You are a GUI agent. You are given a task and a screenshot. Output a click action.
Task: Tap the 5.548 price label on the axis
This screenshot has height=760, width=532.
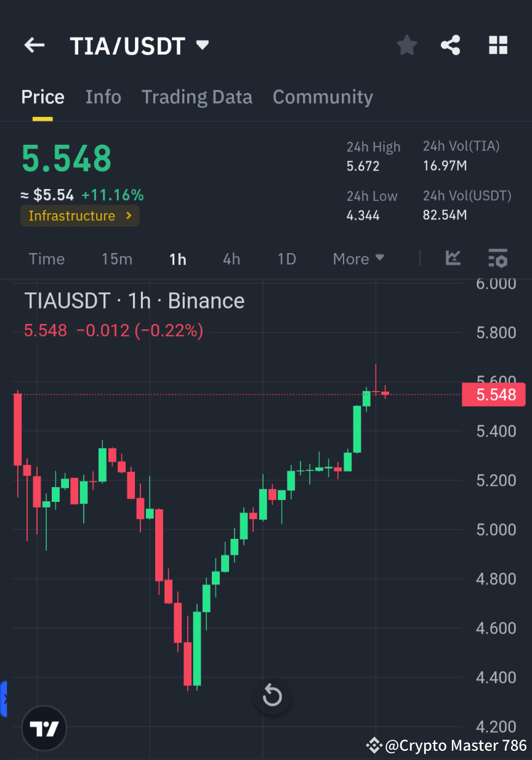pos(493,394)
